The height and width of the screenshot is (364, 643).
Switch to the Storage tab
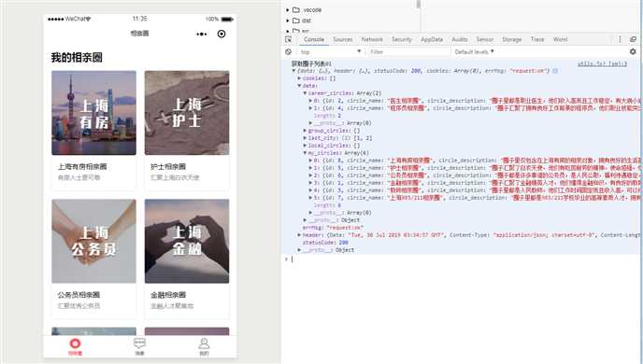click(512, 39)
